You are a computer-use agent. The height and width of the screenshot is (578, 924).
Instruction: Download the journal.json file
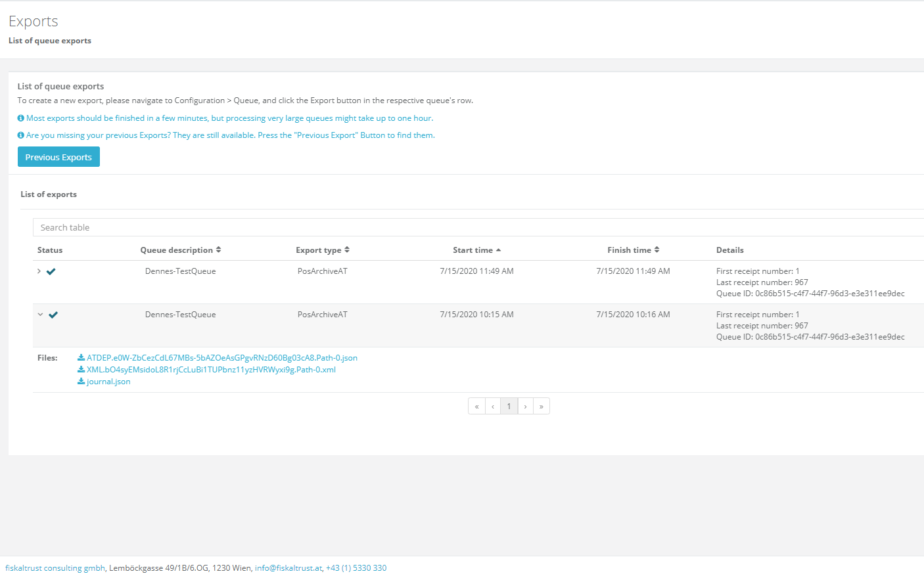[x=108, y=382]
